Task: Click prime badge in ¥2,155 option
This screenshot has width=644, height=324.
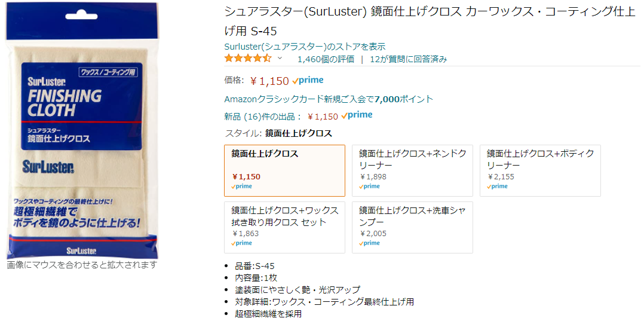Action: click(x=497, y=187)
